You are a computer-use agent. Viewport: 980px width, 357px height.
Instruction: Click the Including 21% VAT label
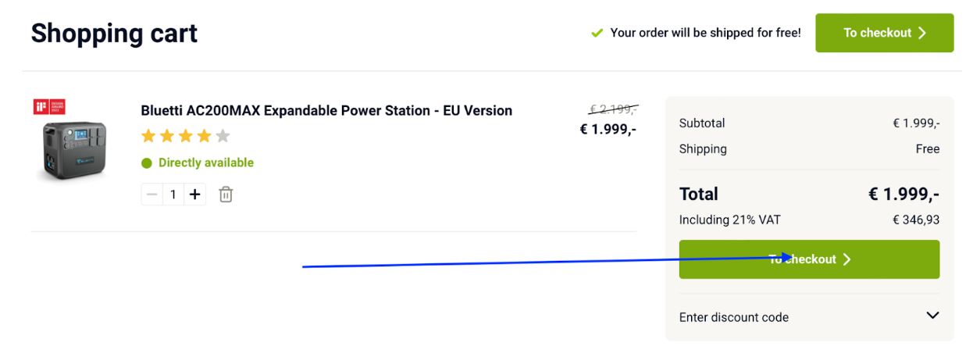point(729,220)
